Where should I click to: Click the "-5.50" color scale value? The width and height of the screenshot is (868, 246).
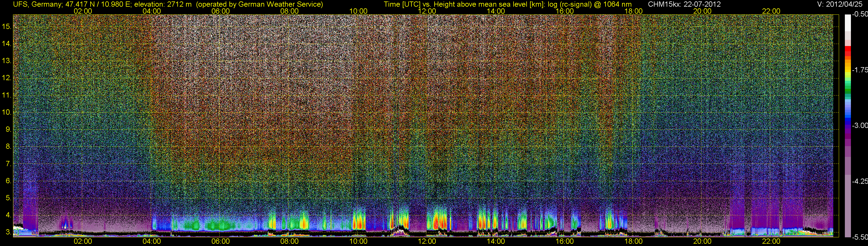860,237
